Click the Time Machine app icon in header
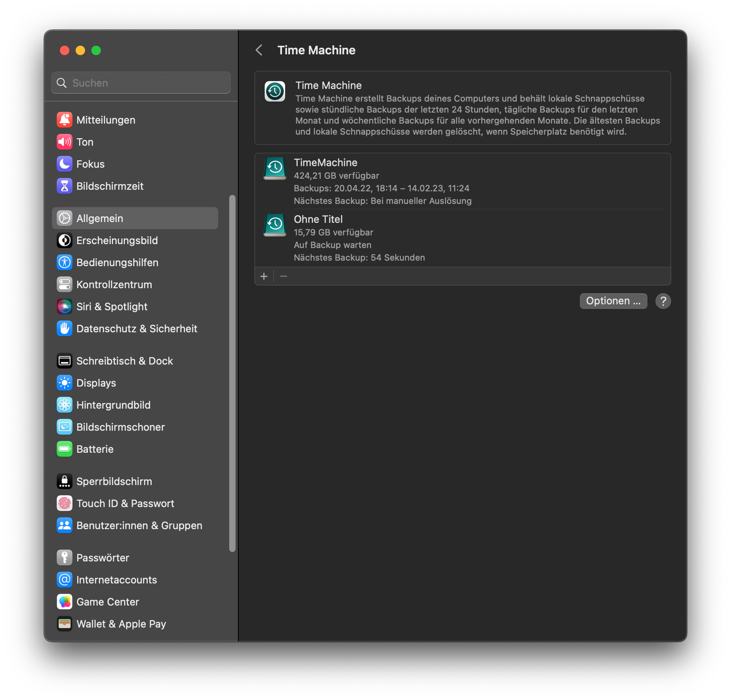The image size is (731, 700). tap(275, 91)
